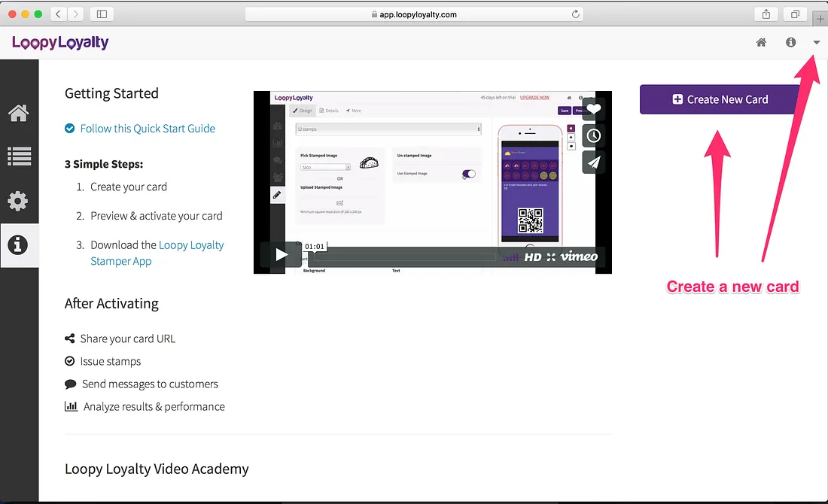The height and width of the screenshot is (504, 828).
Task: Play the Vimeo video
Action: [x=282, y=256]
